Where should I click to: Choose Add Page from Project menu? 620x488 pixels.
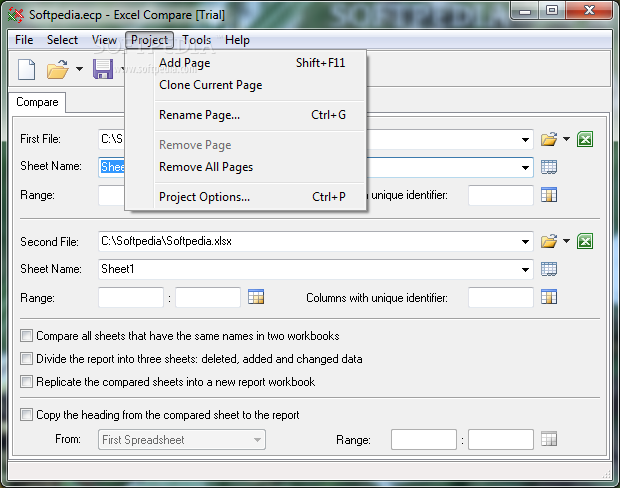point(246,63)
